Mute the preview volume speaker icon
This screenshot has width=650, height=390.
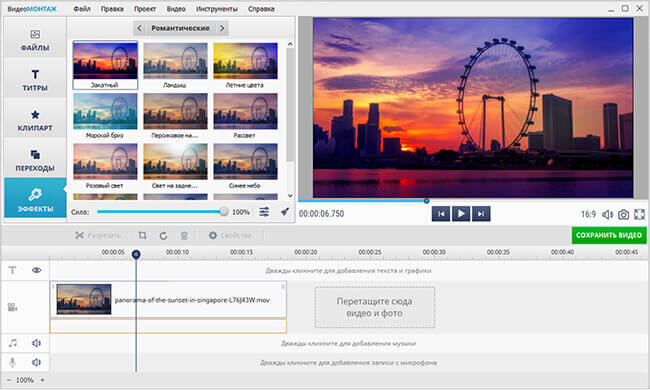[x=608, y=214]
